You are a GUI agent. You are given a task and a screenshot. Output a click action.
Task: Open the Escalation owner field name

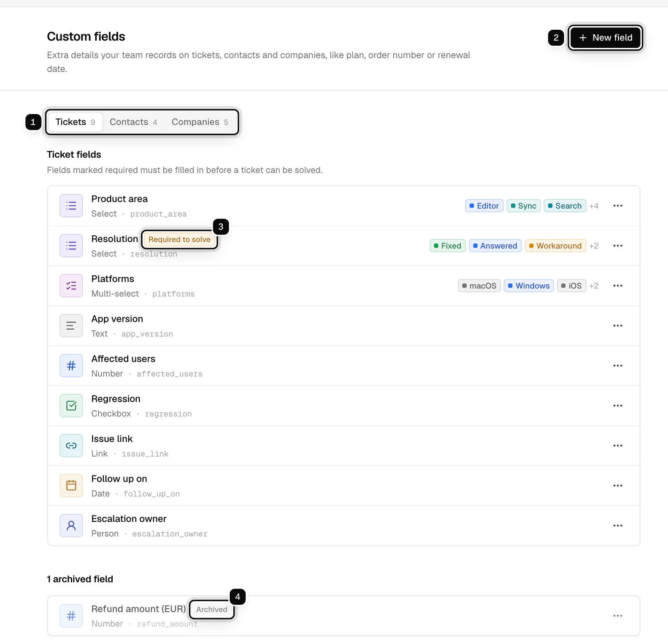(x=129, y=519)
